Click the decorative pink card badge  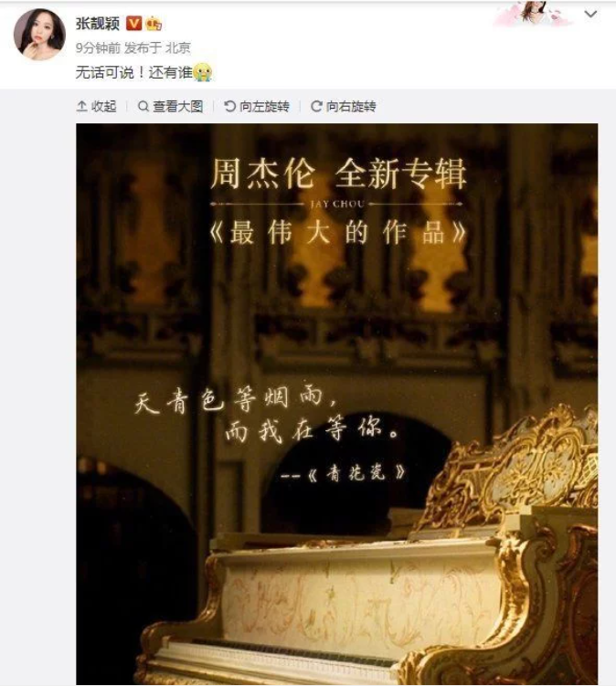pyautogui.click(x=533, y=13)
